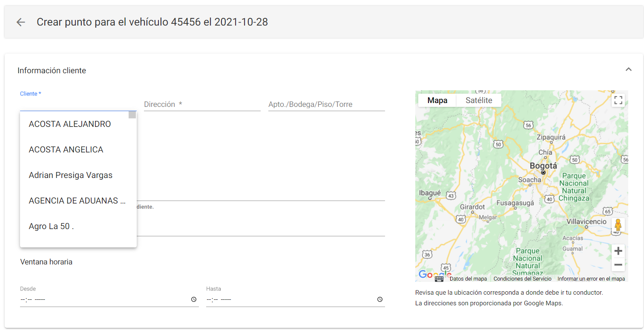Select the Mapa tab

click(437, 100)
